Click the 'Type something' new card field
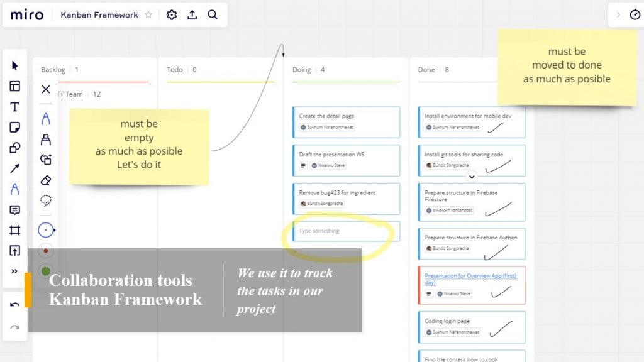 coord(347,231)
